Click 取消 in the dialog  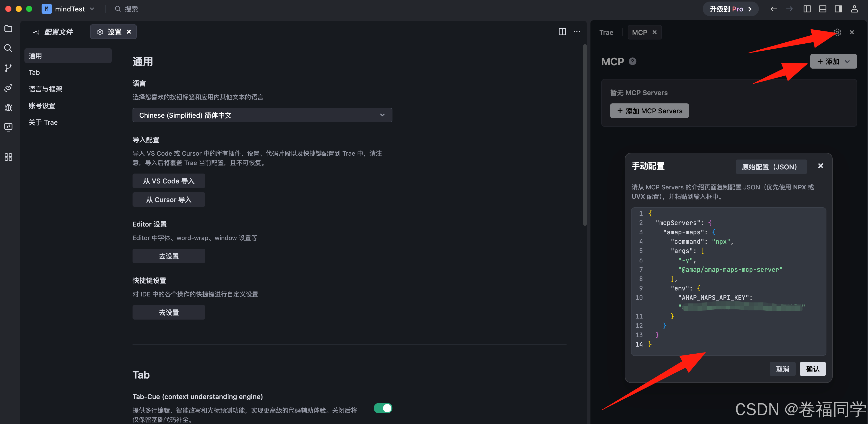point(782,369)
